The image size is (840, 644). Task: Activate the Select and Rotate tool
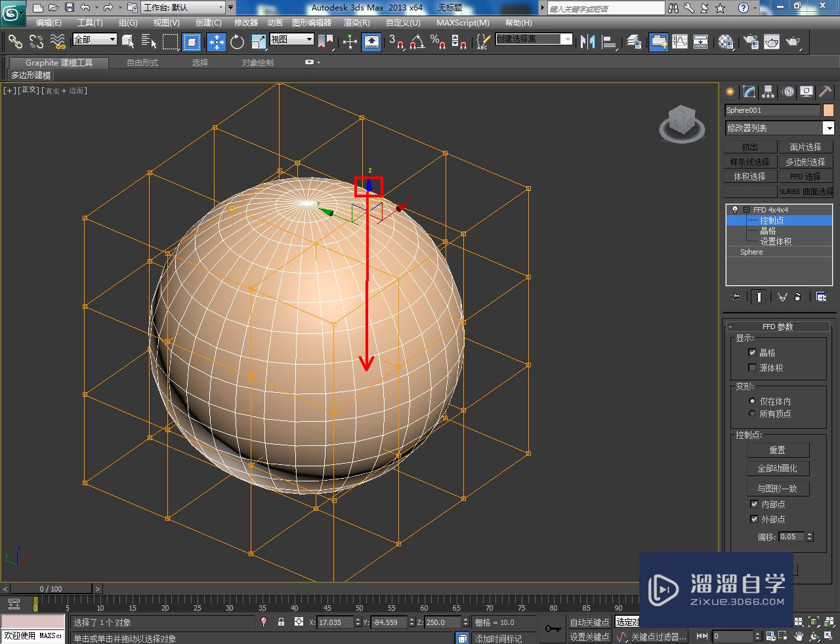(237, 42)
